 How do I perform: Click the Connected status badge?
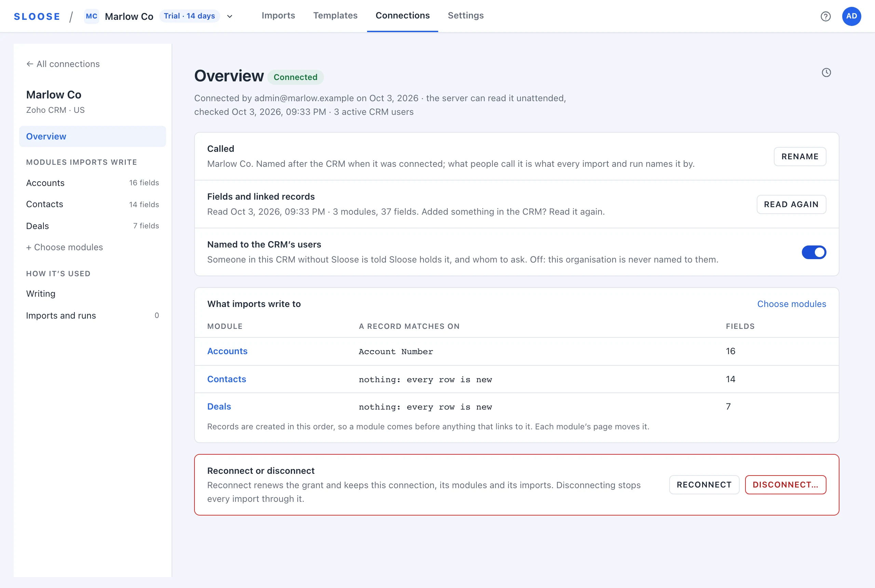pyautogui.click(x=295, y=77)
